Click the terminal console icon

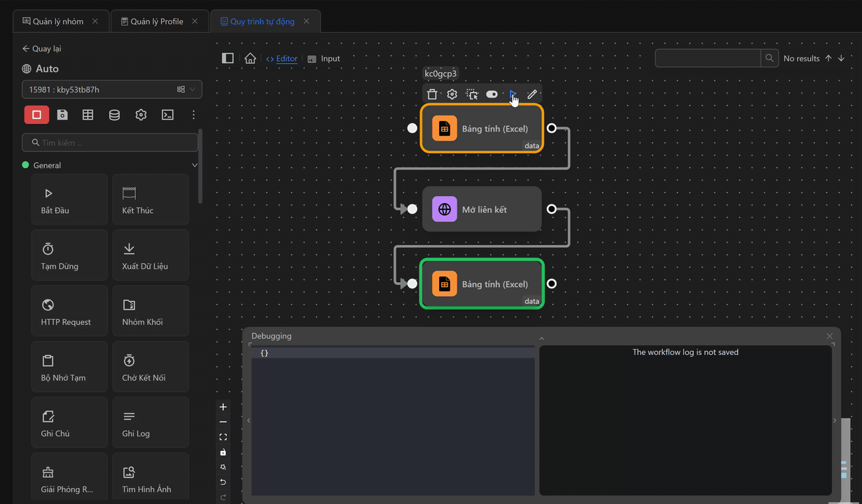click(x=167, y=115)
